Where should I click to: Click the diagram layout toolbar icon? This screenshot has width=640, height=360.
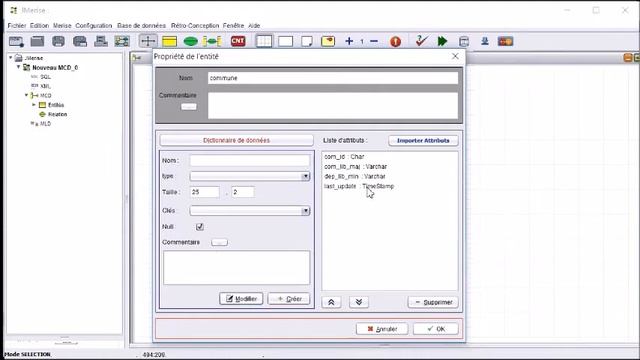(122, 41)
